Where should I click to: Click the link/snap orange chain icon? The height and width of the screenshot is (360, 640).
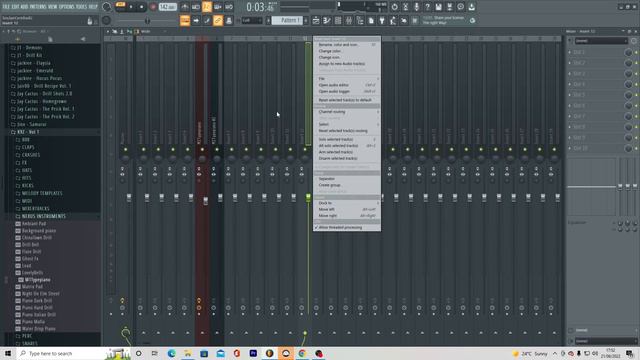click(x=218, y=20)
